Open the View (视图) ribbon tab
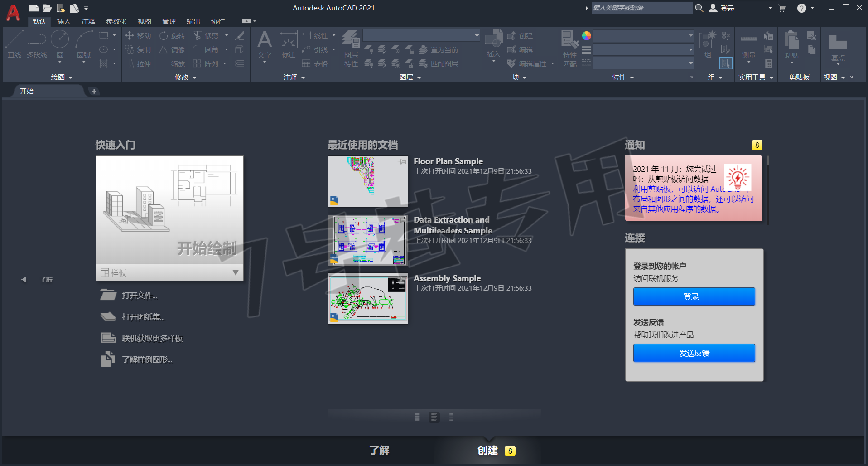Image resolution: width=868 pixels, height=466 pixels. tap(145, 21)
